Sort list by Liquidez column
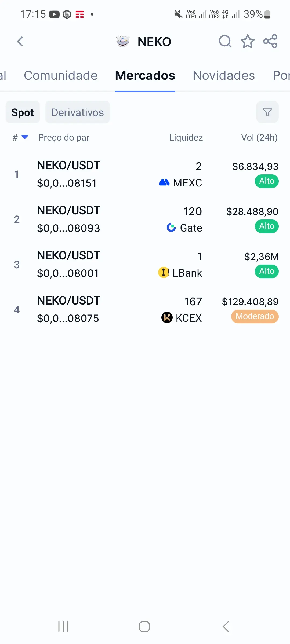290x644 pixels. coord(186,137)
